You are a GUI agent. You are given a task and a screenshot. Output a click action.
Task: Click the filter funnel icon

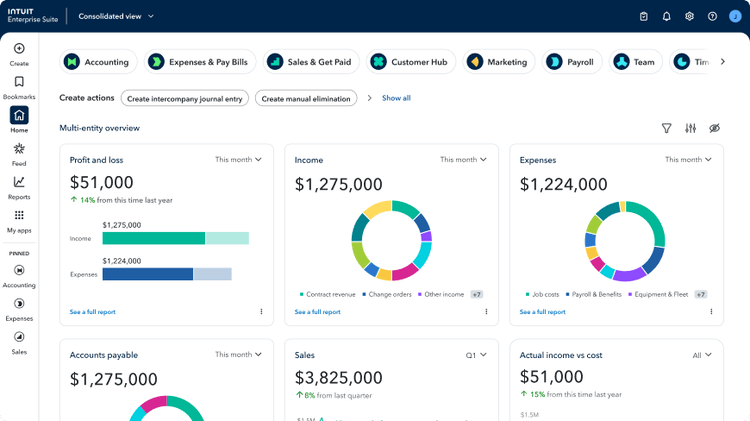[x=666, y=128]
